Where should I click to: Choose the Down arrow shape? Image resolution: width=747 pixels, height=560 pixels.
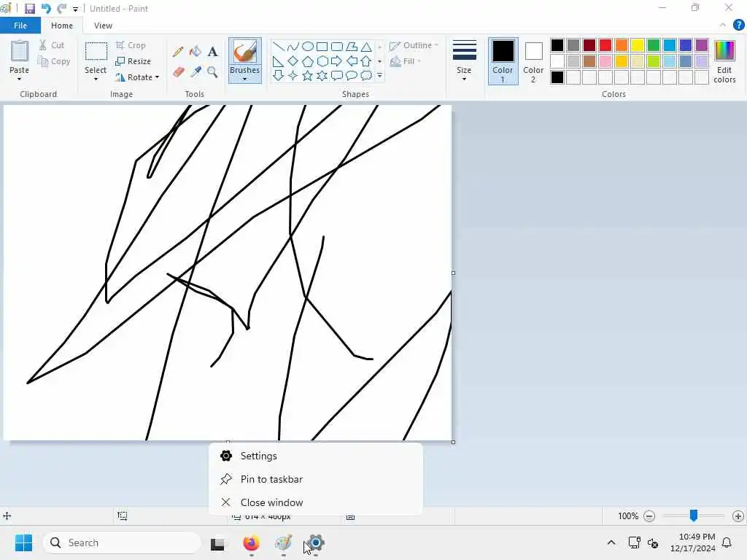pyautogui.click(x=279, y=75)
